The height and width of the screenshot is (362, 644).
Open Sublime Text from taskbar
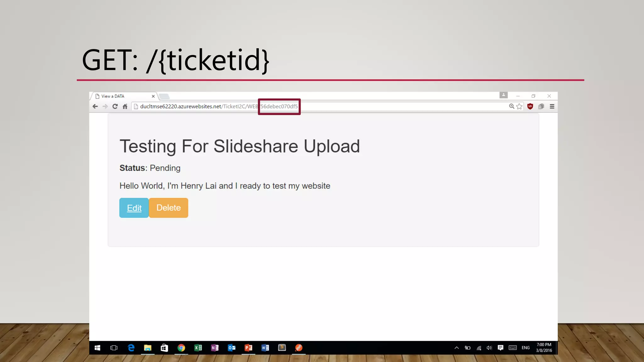[x=282, y=348]
